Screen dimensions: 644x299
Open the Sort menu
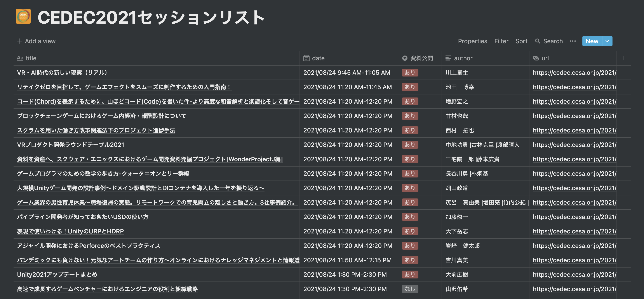coord(522,41)
